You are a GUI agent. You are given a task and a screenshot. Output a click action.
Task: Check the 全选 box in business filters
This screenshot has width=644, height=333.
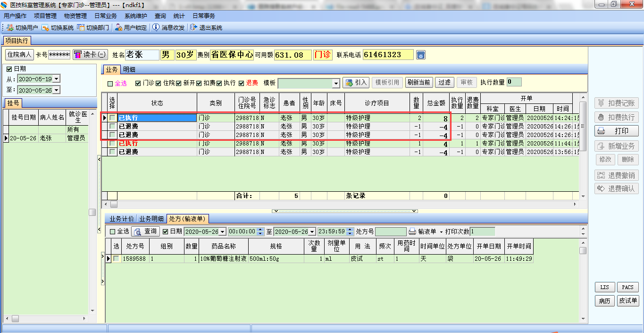110,83
